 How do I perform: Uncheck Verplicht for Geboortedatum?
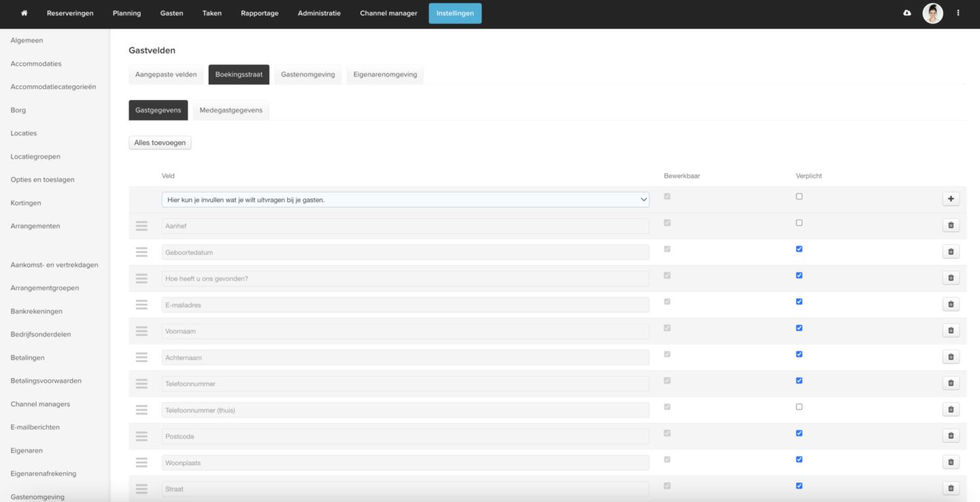tap(799, 249)
